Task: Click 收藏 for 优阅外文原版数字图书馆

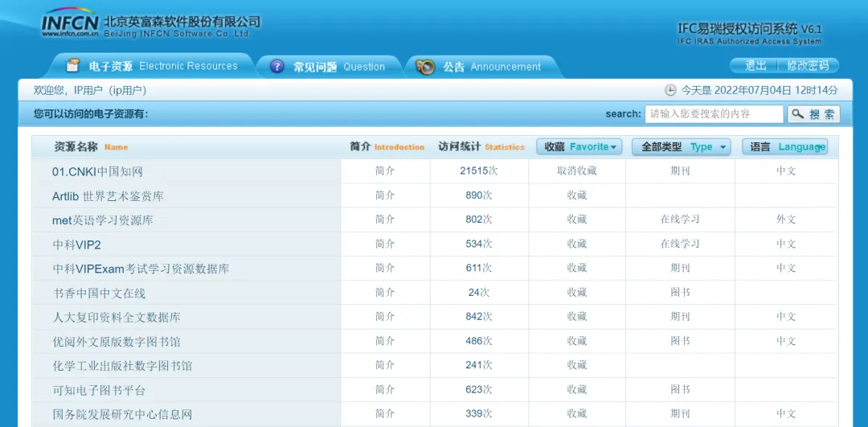Action: pyautogui.click(x=577, y=341)
